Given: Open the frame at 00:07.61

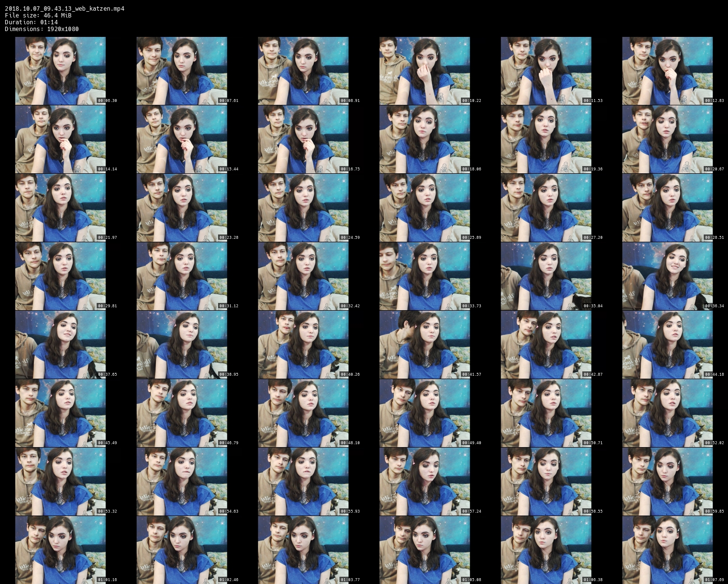Looking at the screenshot, I should pyautogui.click(x=182, y=71).
